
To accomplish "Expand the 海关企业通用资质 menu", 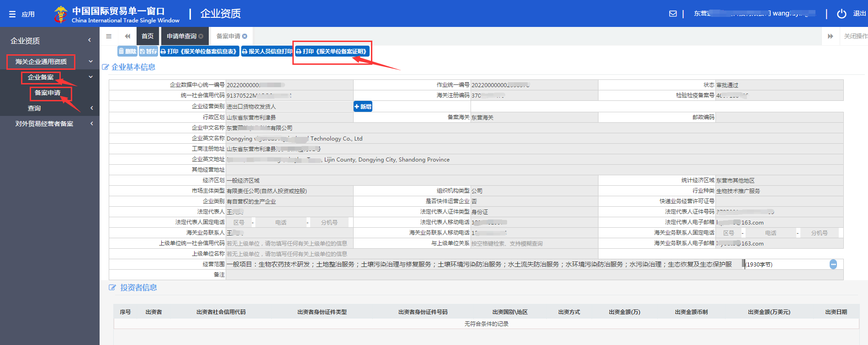I will (x=41, y=62).
